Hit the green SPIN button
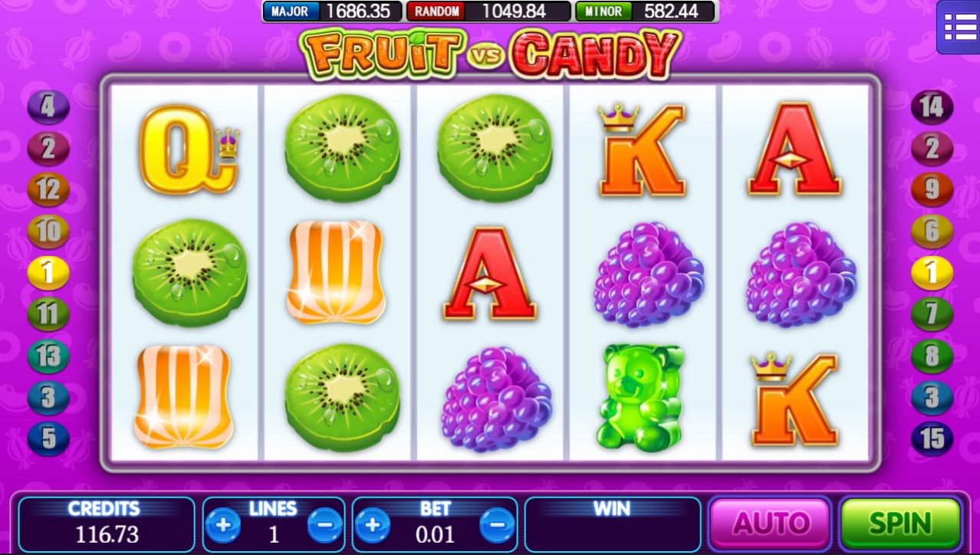Image resolution: width=980 pixels, height=555 pixels. coord(901,524)
